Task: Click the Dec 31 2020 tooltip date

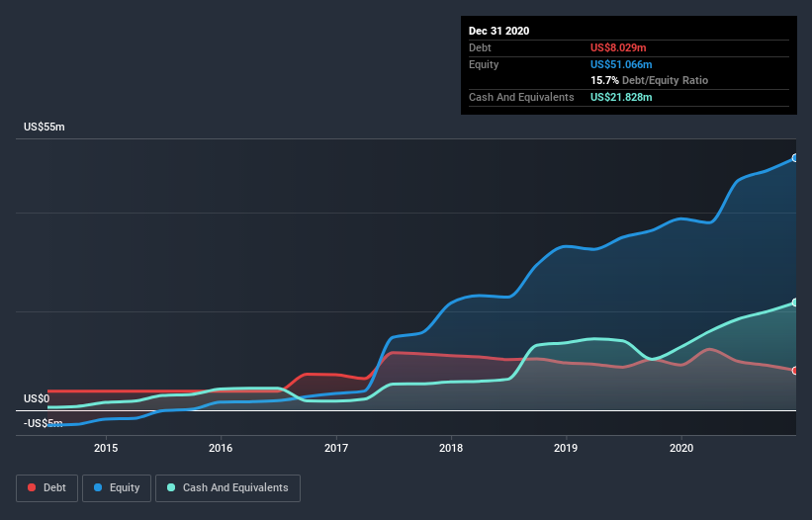Action: (x=498, y=31)
